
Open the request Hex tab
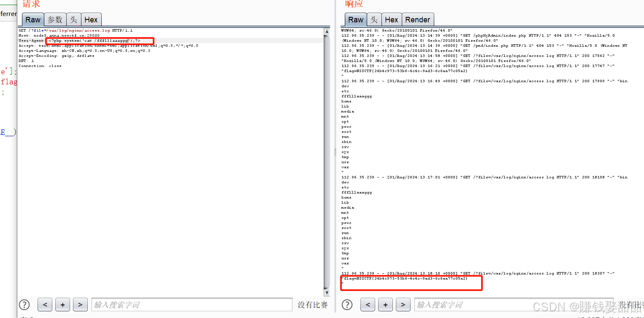coord(91,20)
